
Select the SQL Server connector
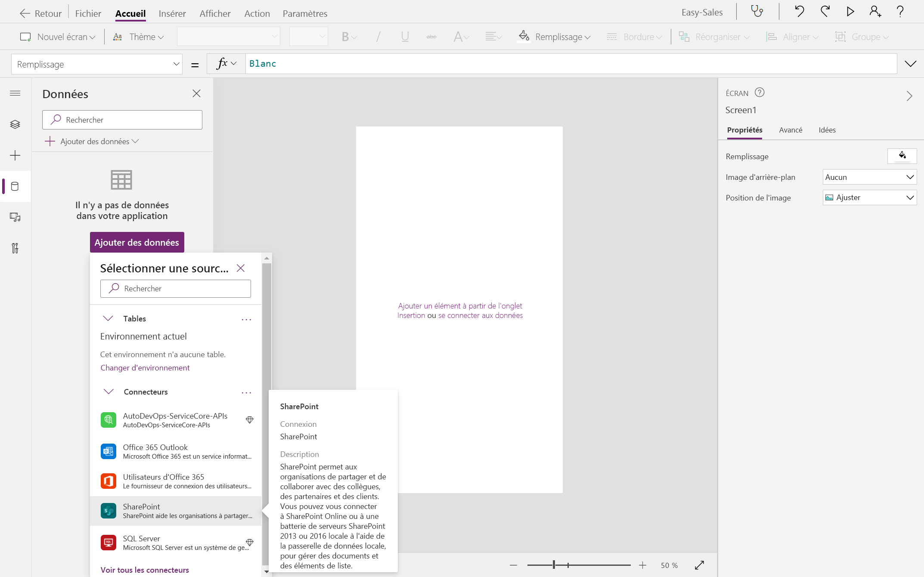click(176, 543)
